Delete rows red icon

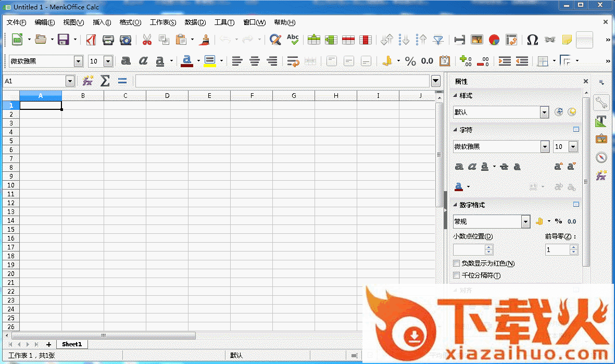(348, 39)
